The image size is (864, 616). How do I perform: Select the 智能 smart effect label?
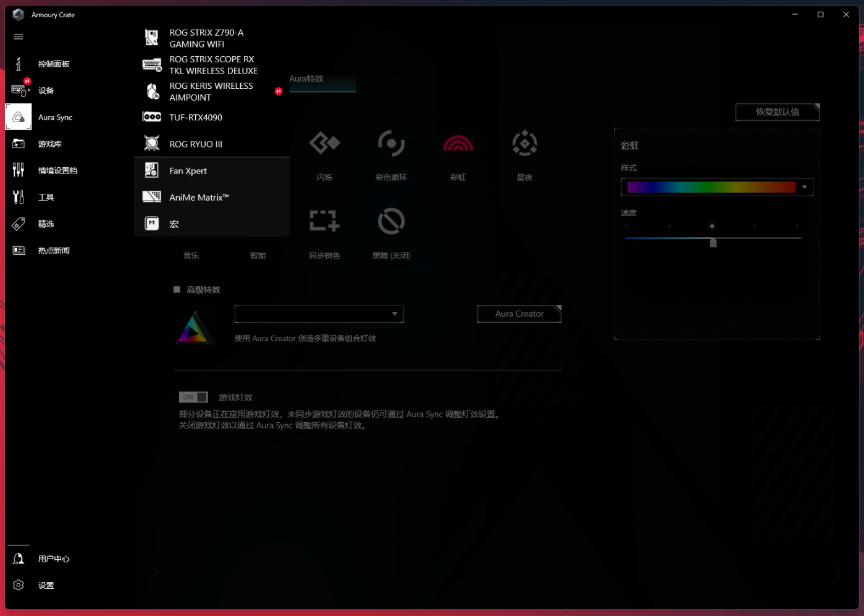click(x=258, y=256)
